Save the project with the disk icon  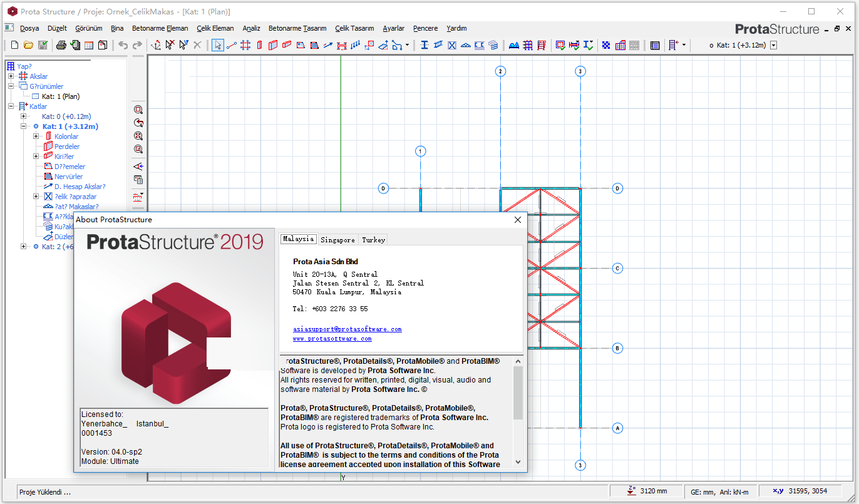click(x=43, y=45)
